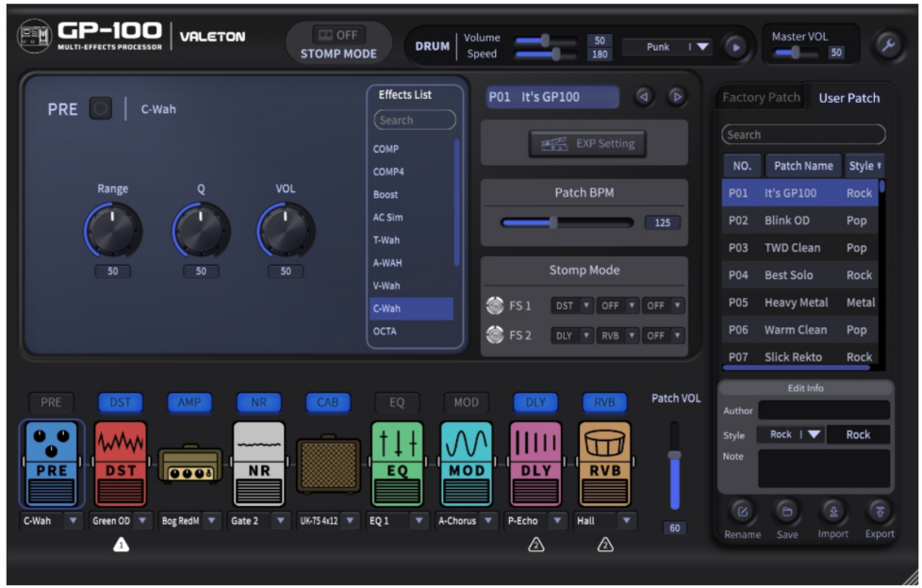The height and width of the screenshot is (588, 922).
Task: Adjust the Master VOL slider
Action: [x=796, y=53]
